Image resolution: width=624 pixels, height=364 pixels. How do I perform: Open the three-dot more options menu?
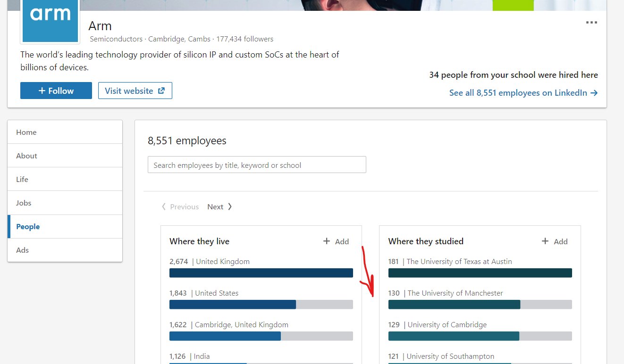pyautogui.click(x=591, y=23)
